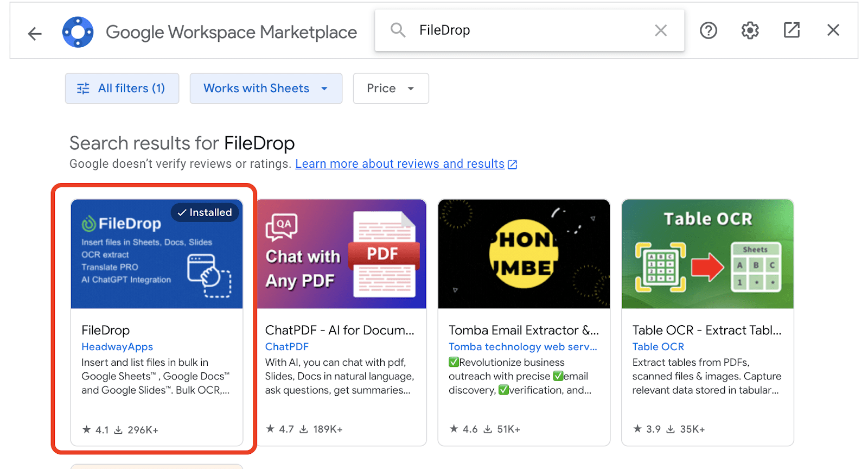
Task: Click the Tomba phone number banner
Action: 524,254
